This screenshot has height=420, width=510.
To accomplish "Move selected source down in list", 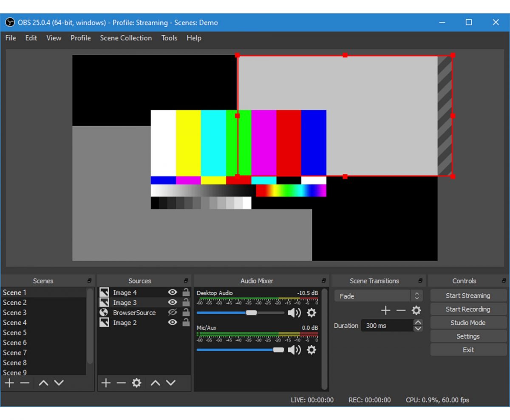I will (171, 383).
